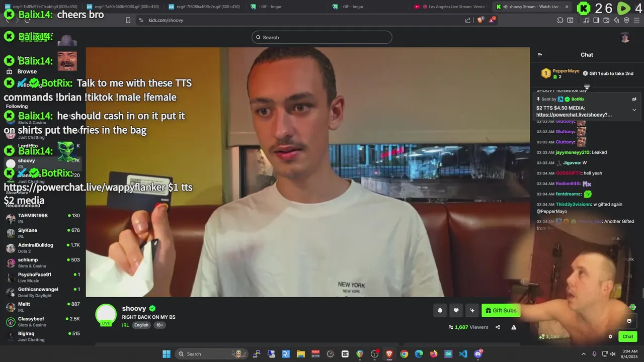The height and width of the screenshot is (362, 644).
Task: Open browser Extensions puzzle icon
Action: point(560,20)
